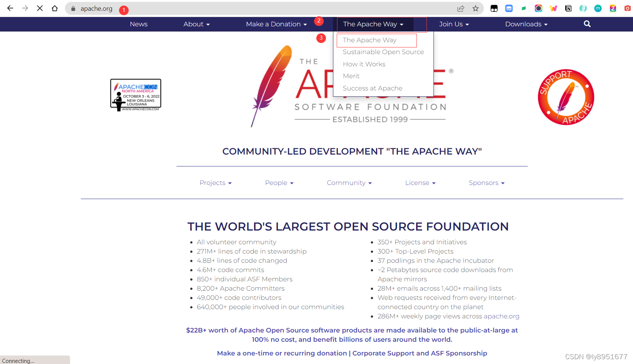
Task: Expand the Community dropdown
Action: click(x=349, y=183)
